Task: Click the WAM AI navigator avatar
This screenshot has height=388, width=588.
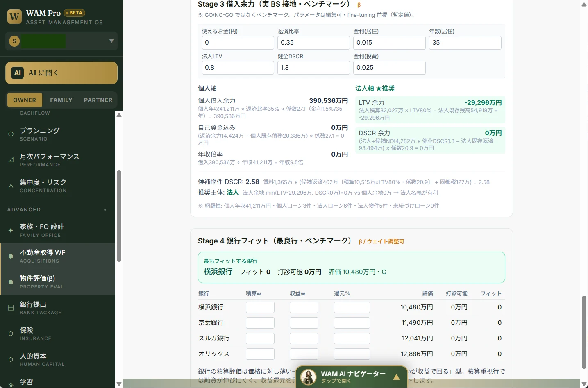Action: point(308,377)
